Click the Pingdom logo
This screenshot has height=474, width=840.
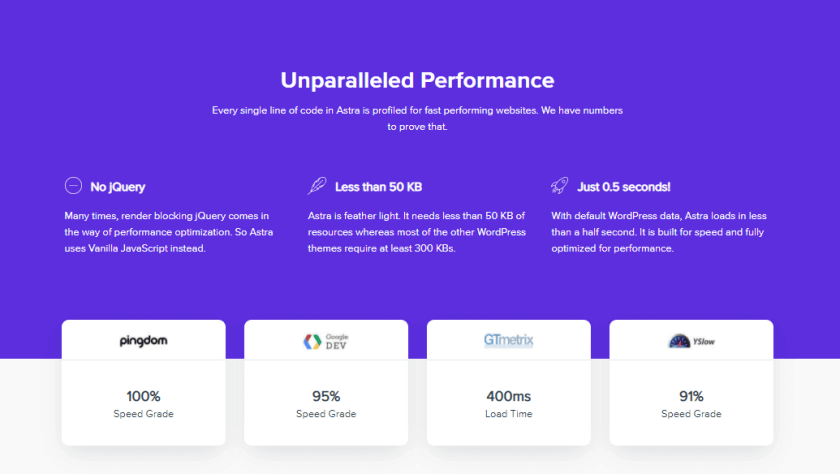tap(144, 341)
